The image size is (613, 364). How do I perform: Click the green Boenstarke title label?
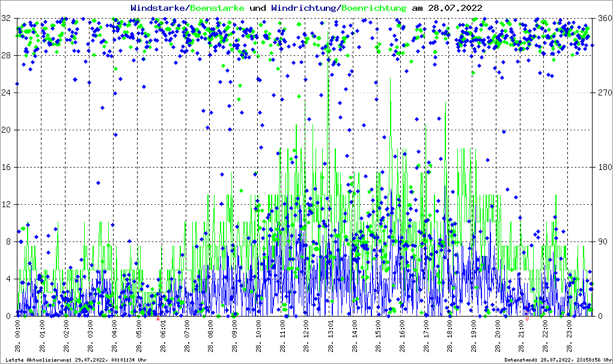click(217, 8)
